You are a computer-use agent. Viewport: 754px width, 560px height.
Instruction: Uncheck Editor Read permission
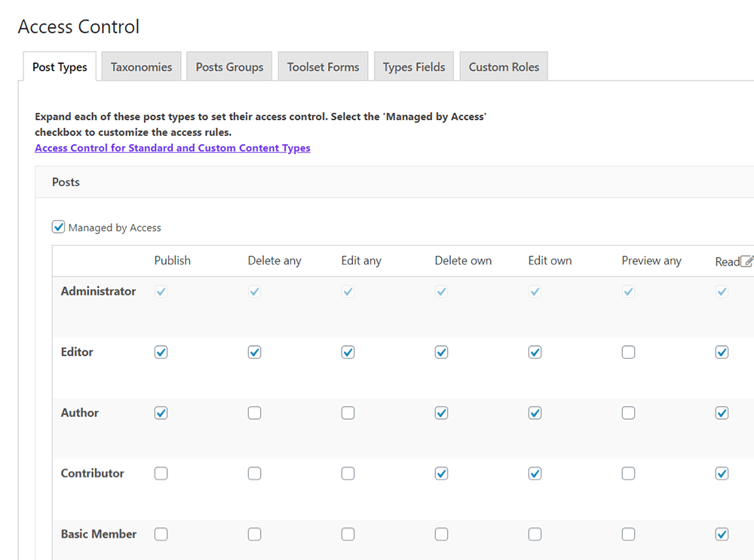[722, 352]
